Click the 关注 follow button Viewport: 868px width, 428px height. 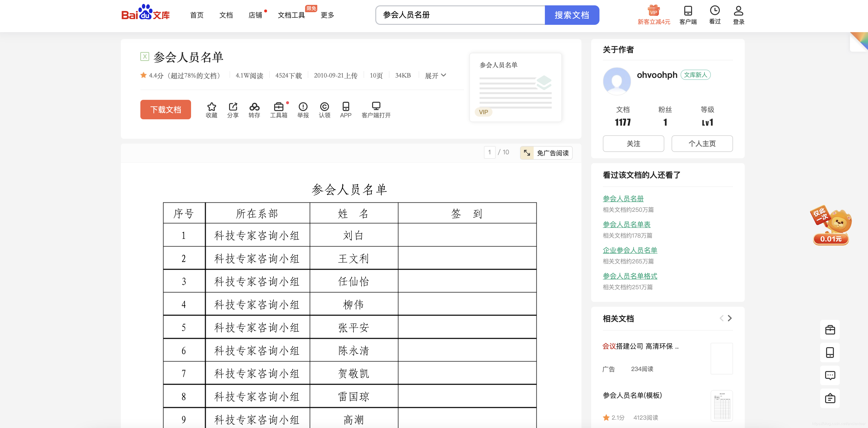pos(633,144)
